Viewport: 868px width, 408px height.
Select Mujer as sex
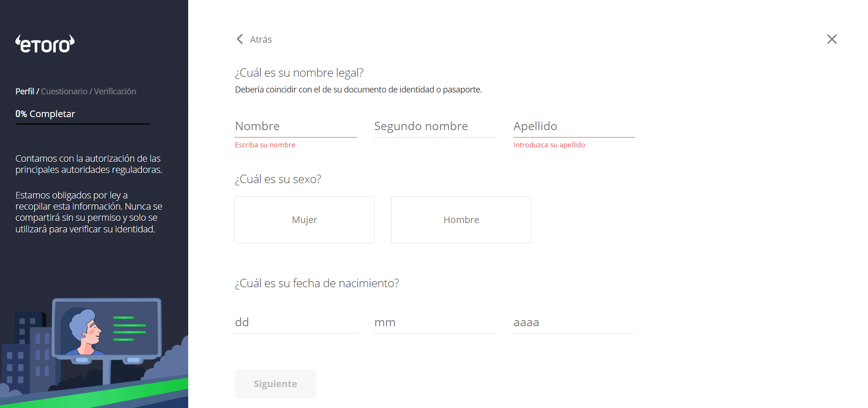pyautogui.click(x=304, y=220)
